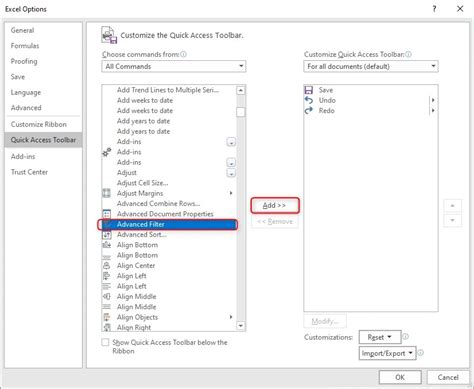Expand the Reset dropdown button
This screenshot has height=389, width=474.
(380, 337)
